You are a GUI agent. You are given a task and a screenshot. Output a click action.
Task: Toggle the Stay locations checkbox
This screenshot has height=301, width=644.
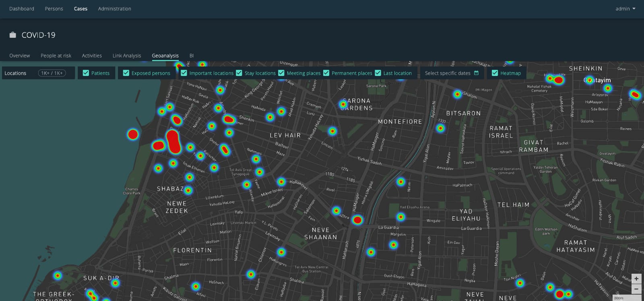point(239,73)
